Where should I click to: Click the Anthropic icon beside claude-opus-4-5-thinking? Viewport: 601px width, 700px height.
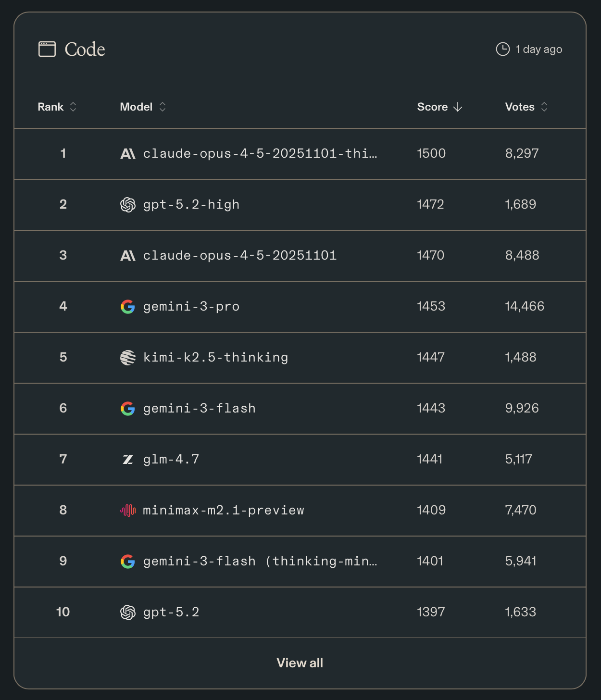click(127, 153)
